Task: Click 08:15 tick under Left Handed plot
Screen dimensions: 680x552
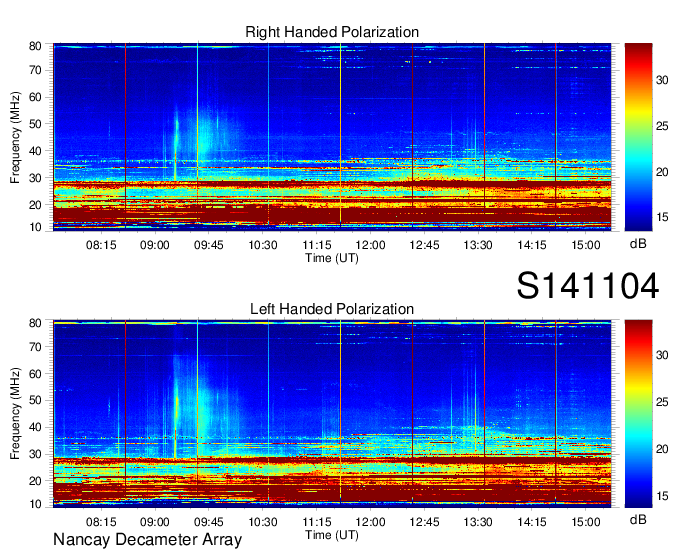Action: point(101,522)
